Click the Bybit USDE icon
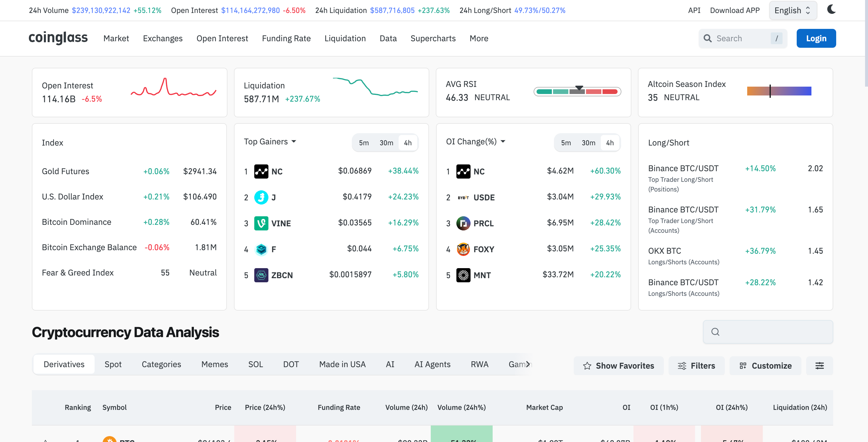Viewport: 868px width, 442px height. click(x=463, y=197)
